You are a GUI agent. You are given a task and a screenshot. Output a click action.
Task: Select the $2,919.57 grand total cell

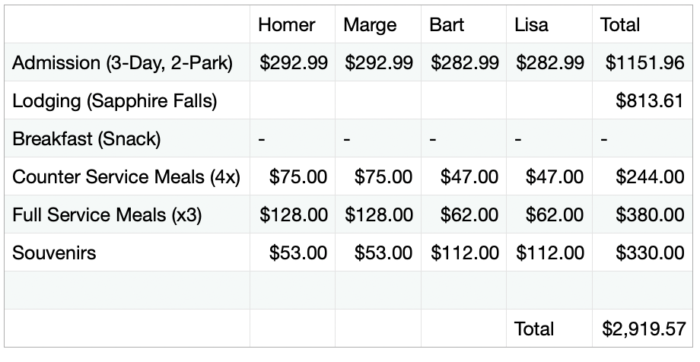[x=642, y=329]
